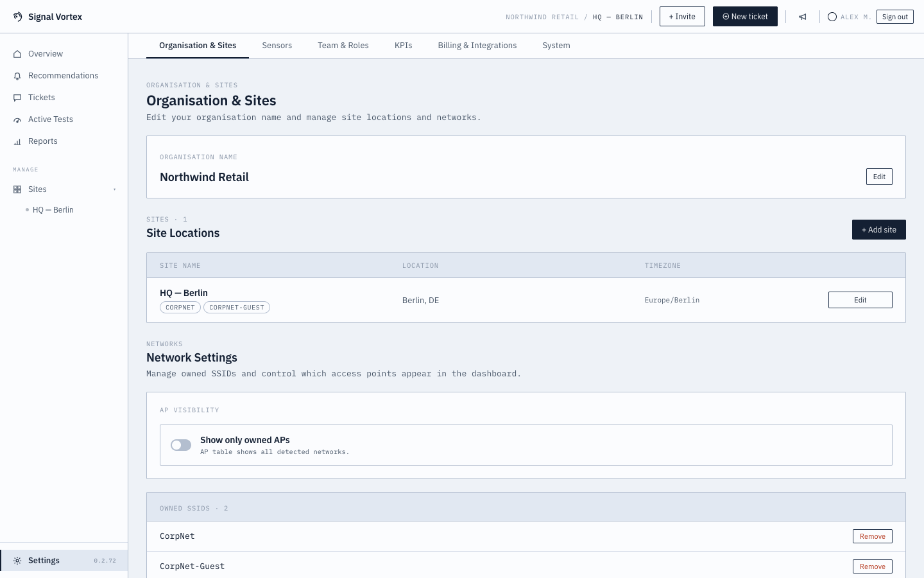Screen dimensions: 924x578
Task: Open the announcements megaphone icon
Action: pyautogui.click(x=803, y=17)
